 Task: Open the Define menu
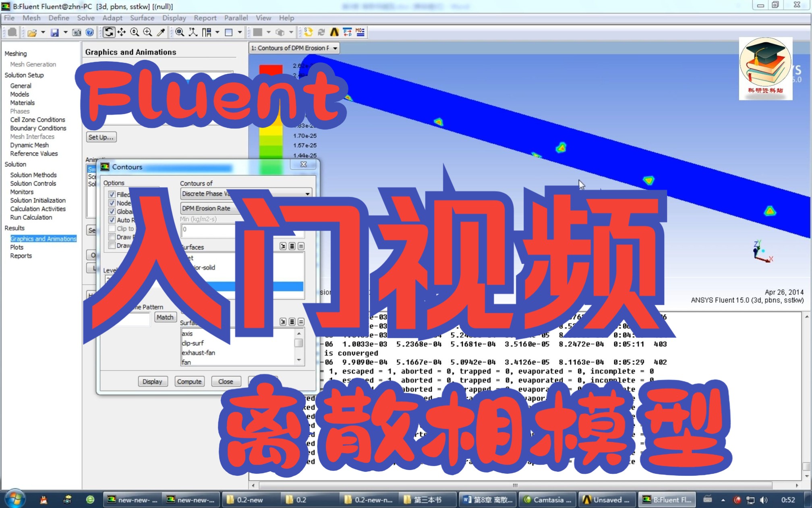[x=58, y=18]
